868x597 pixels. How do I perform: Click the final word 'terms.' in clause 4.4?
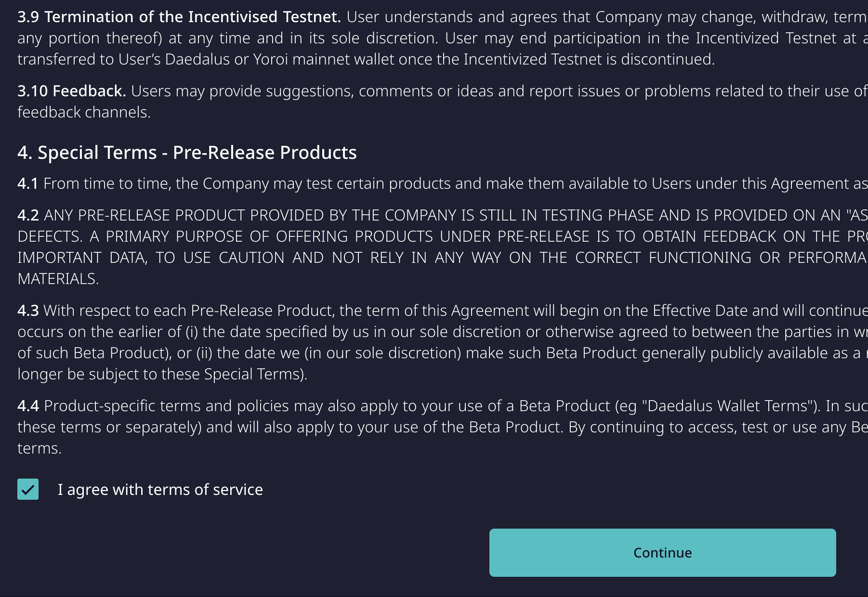pyautogui.click(x=39, y=448)
